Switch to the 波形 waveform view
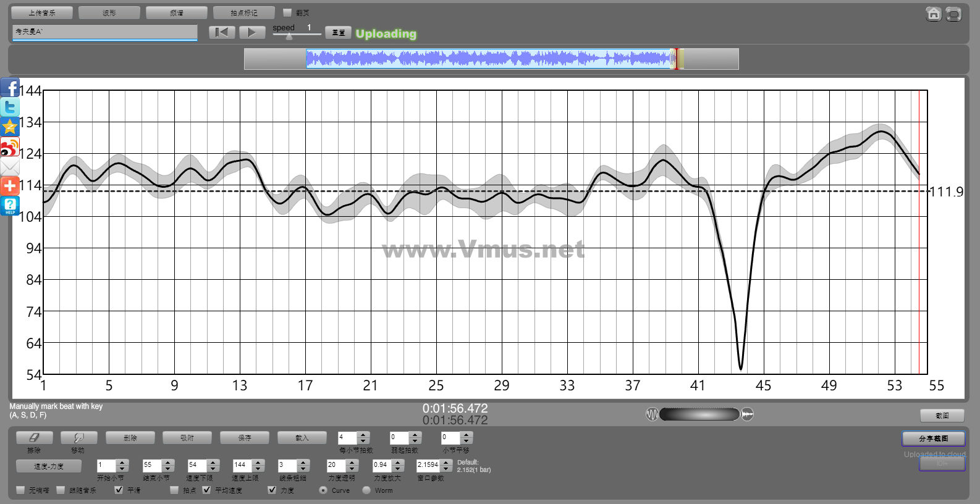980x504 pixels. 109,12
